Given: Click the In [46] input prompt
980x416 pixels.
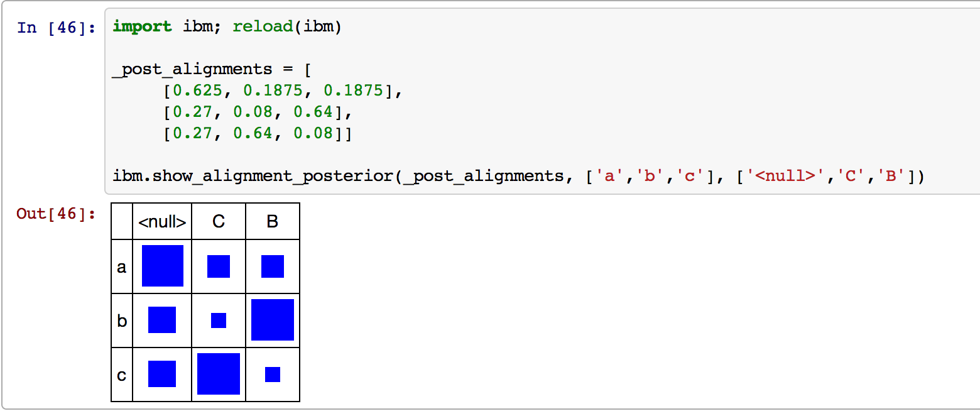Looking at the screenshot, I should point(57,28).
